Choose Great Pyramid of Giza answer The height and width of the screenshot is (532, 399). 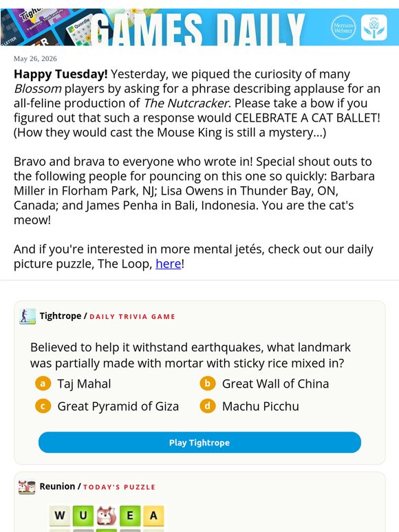point(118,406)
